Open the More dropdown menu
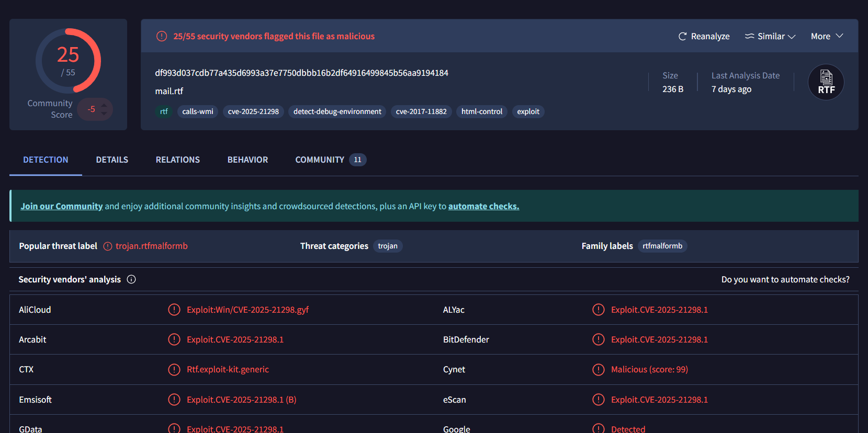The width and height of the screenshot is (868, 433). (827, 36)
